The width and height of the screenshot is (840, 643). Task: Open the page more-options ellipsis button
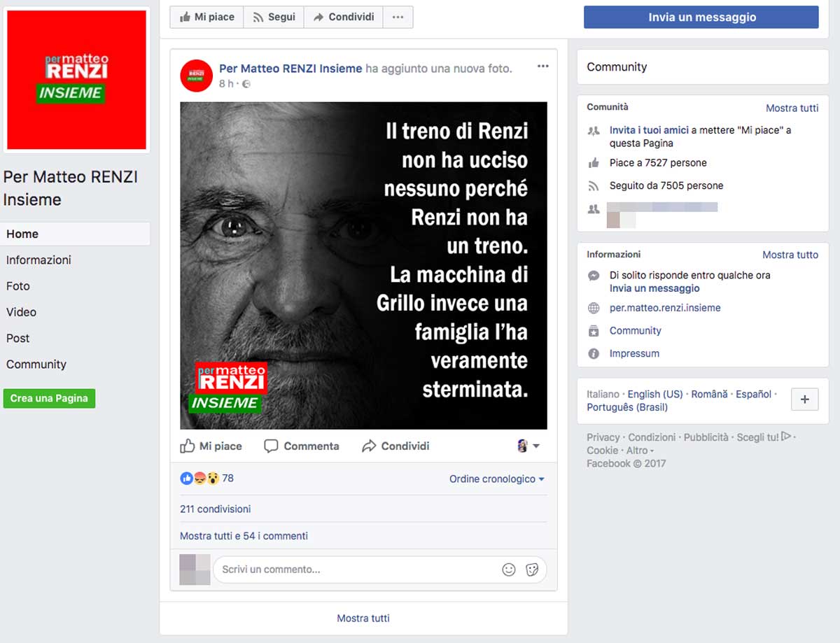398,17
